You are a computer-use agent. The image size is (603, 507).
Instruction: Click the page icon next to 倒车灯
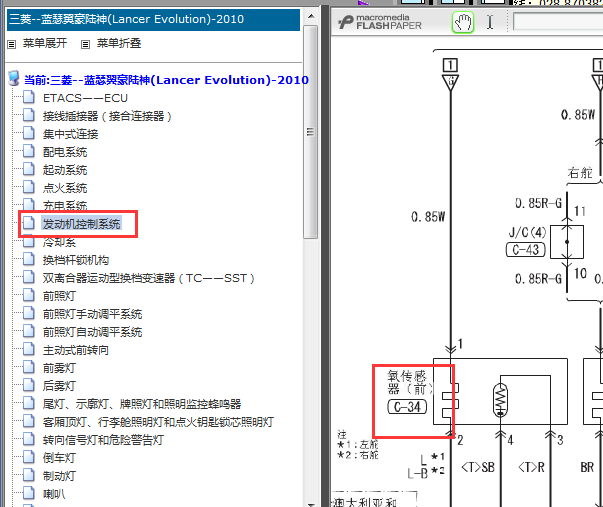pyautogui.click(x=29, y=457)
